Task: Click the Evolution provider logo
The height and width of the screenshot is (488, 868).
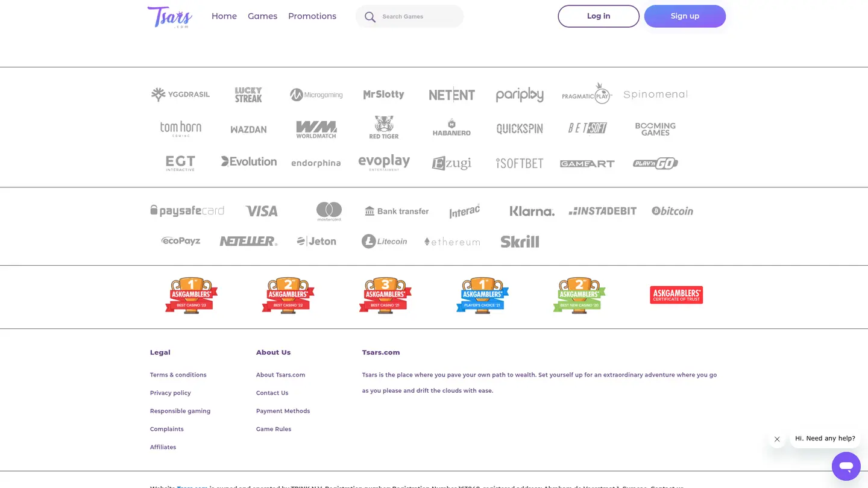Action: (248, 161)
